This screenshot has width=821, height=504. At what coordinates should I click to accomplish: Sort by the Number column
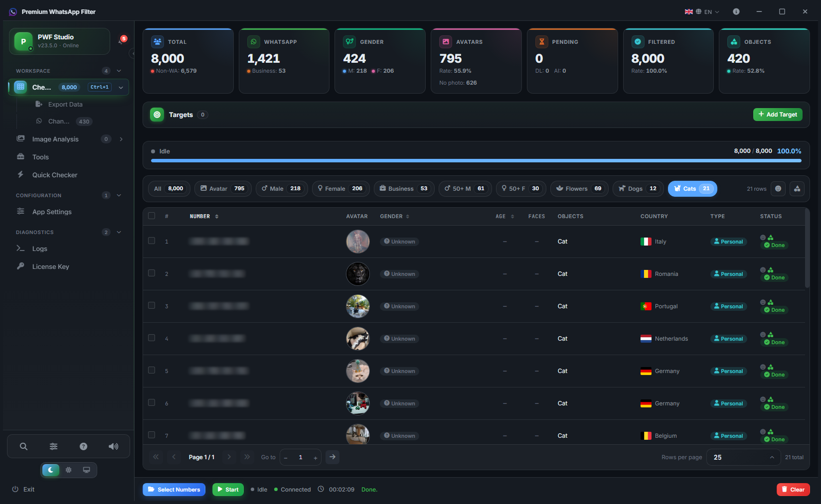204,216
